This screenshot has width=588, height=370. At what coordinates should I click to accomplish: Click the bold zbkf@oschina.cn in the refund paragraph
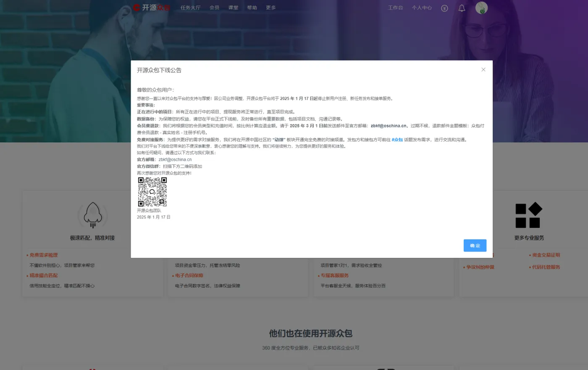388,126
